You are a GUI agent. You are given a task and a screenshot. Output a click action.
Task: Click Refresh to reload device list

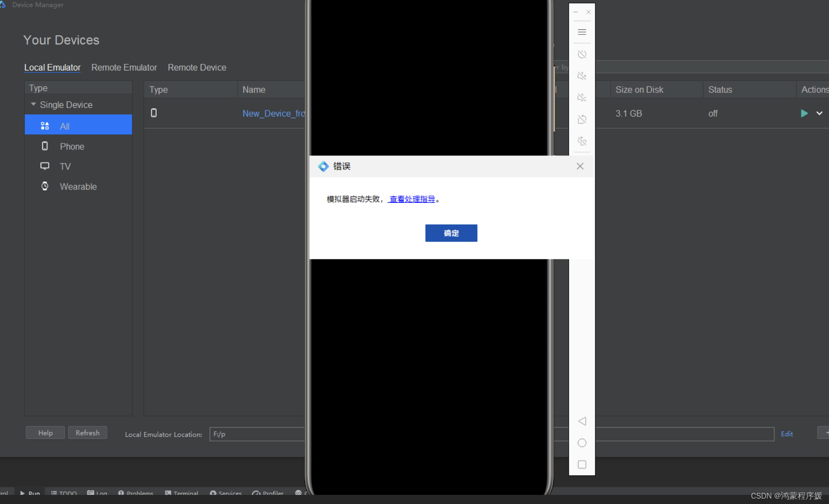[x=87, y=433]
